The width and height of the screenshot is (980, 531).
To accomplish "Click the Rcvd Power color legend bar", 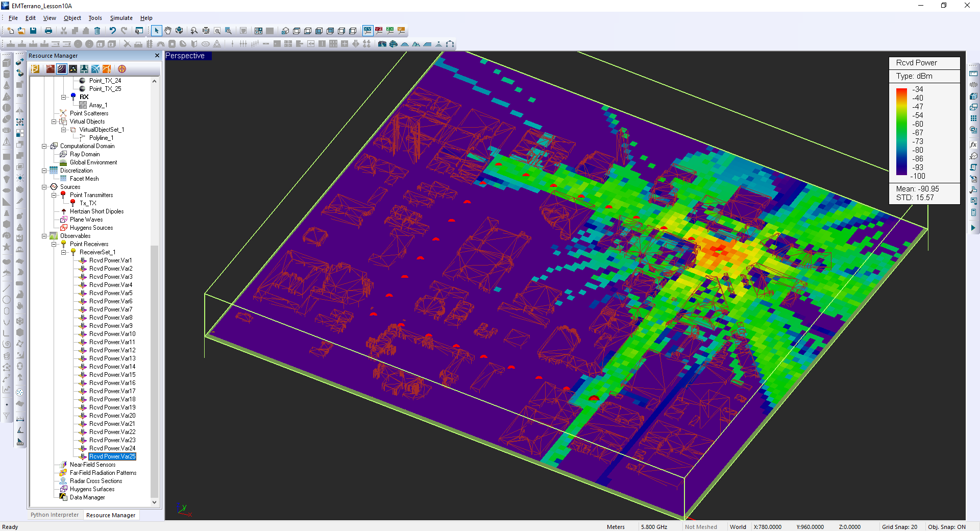I will pyautogui.click(x=901, y=132).
